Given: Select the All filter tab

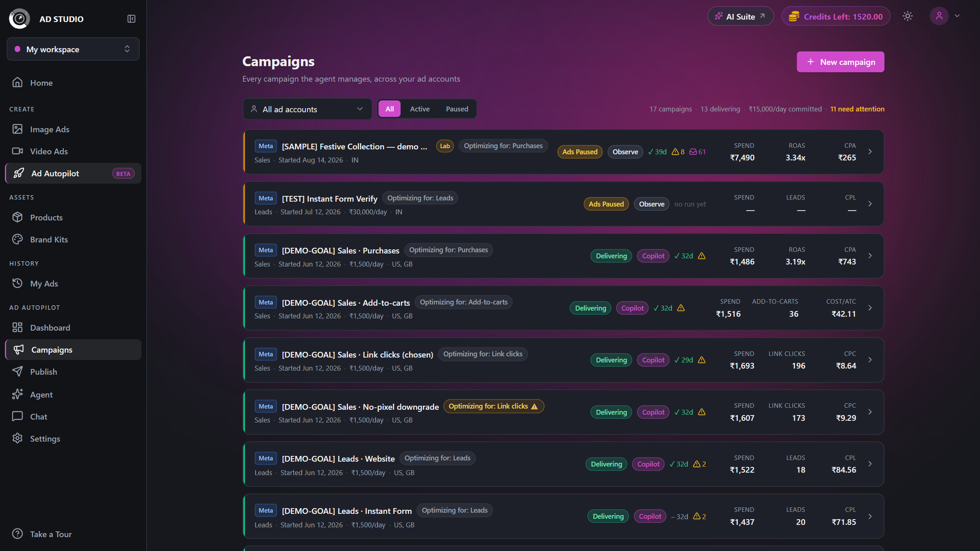Looking at the screenshot, I should (x=390, y=109).
